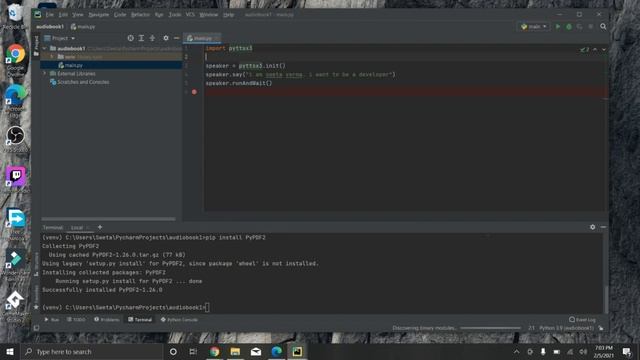
Task: Remove the breakpoint on line 6
Action: pyautogui.click(x=194, y=92)
